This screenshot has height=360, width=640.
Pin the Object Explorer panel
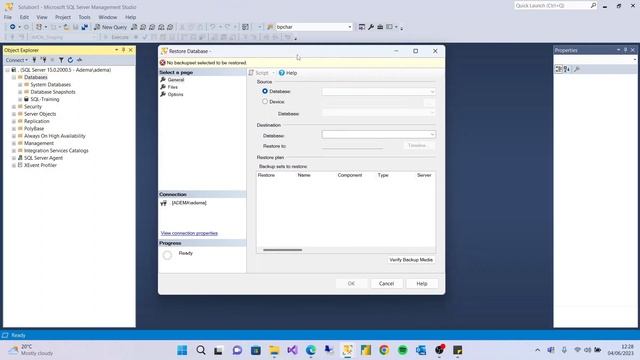[x=123, y=50]
